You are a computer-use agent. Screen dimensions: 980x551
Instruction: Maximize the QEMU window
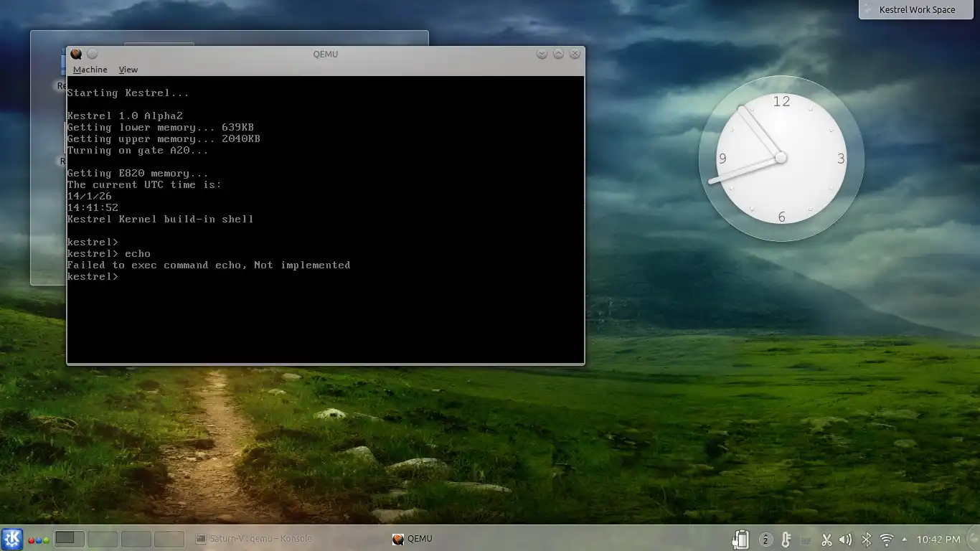pos(557,54)
